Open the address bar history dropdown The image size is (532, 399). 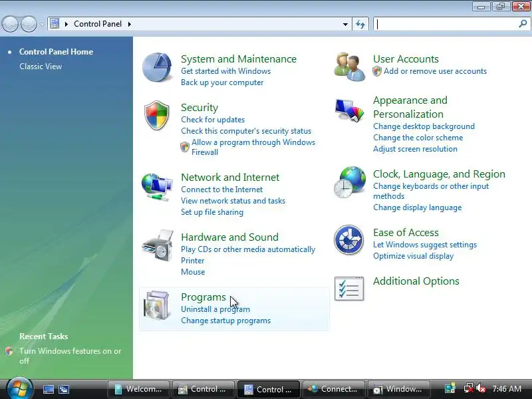345,24
